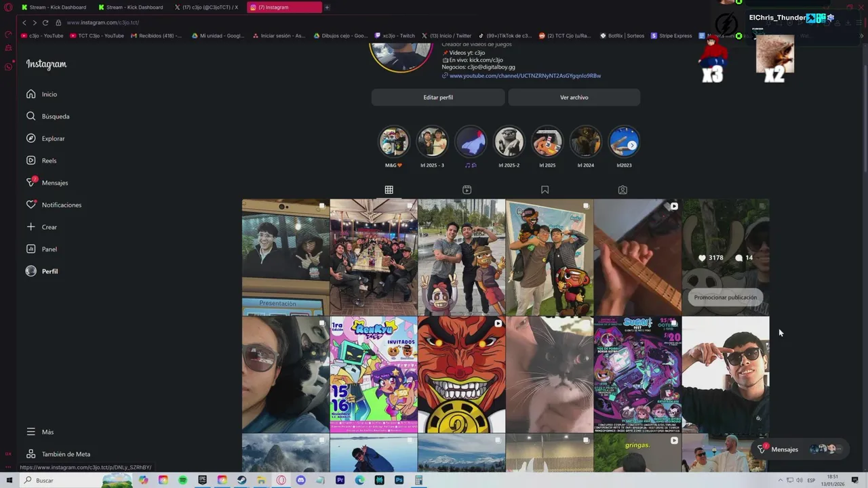Open the black and white cat post

(x=549, y=375)
